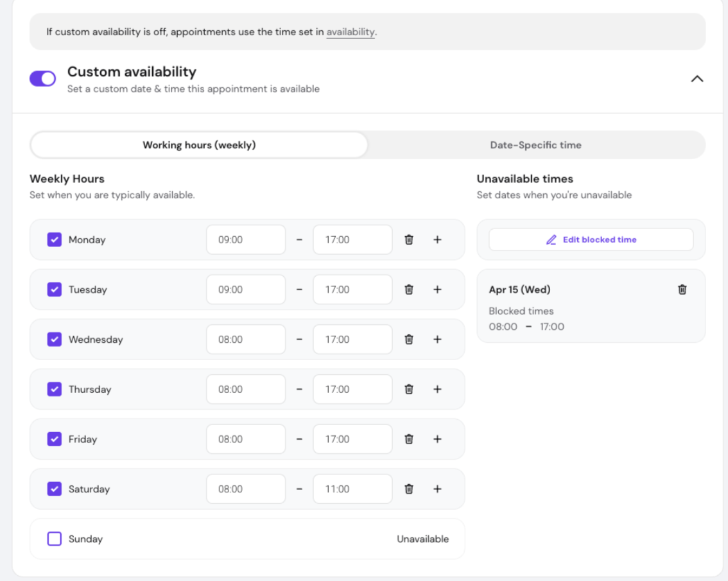The width and height of the screenshot is (728, 581).
Task: Delete Friday's time range
Action: click(x=408, y=439)
